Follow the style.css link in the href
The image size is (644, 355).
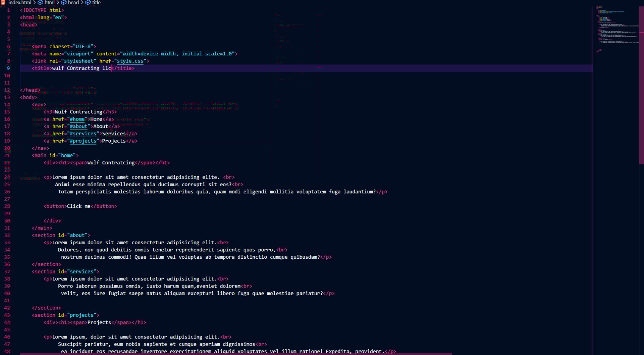coord(130,61)
